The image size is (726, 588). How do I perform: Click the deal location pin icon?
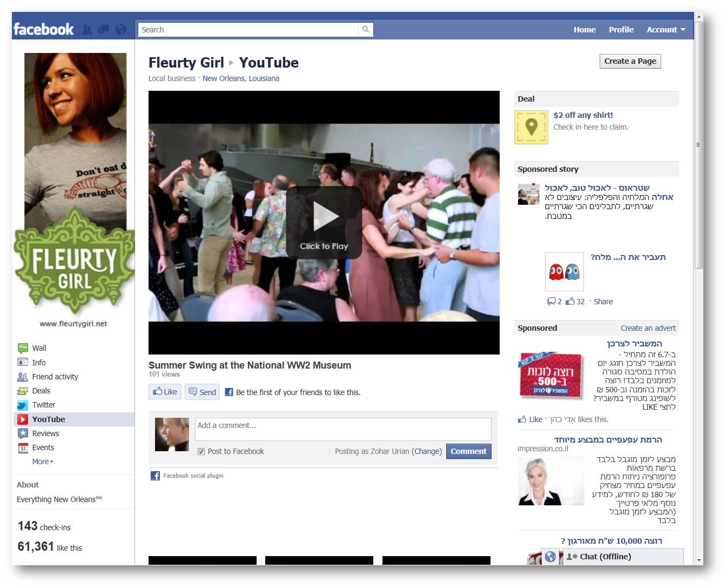point(531,128)
